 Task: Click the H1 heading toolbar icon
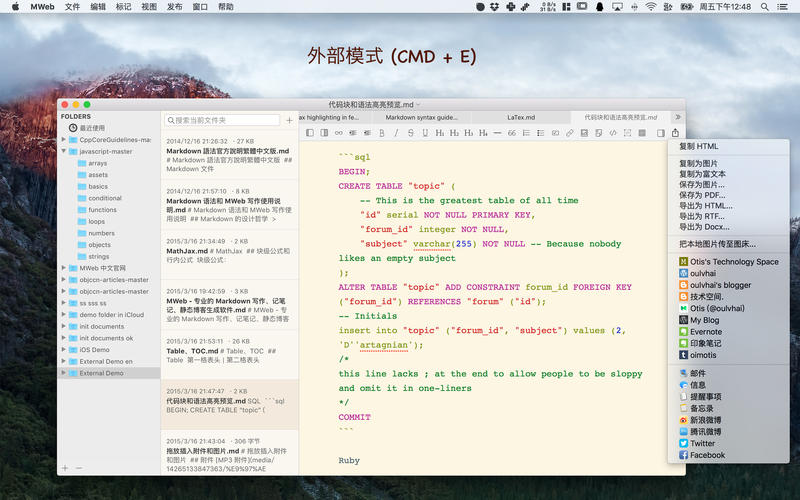(440, 132)
